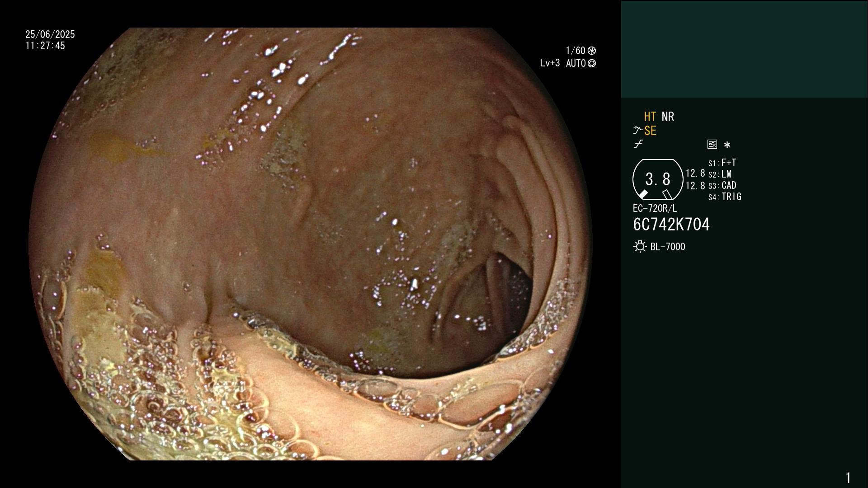Click the S1 switch label F+T
This screenshot has width=868, height=488.
click(x=729, y=163)
